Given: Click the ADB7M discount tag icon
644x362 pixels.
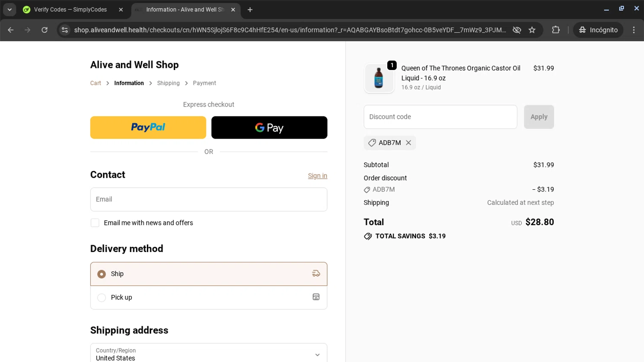Looking at the screenshot, I should point(372,143).
